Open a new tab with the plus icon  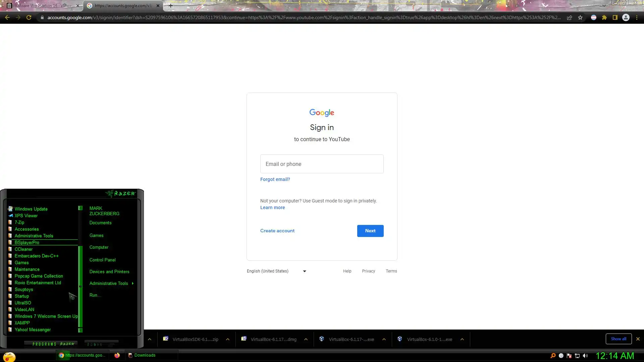[171, 6]
